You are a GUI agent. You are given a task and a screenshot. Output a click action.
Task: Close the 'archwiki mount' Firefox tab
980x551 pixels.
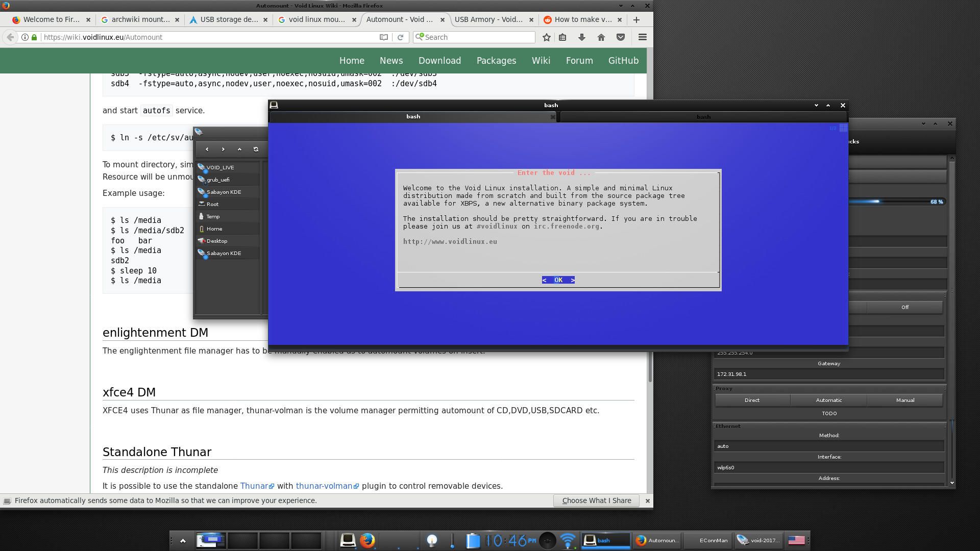pos(177,20)
